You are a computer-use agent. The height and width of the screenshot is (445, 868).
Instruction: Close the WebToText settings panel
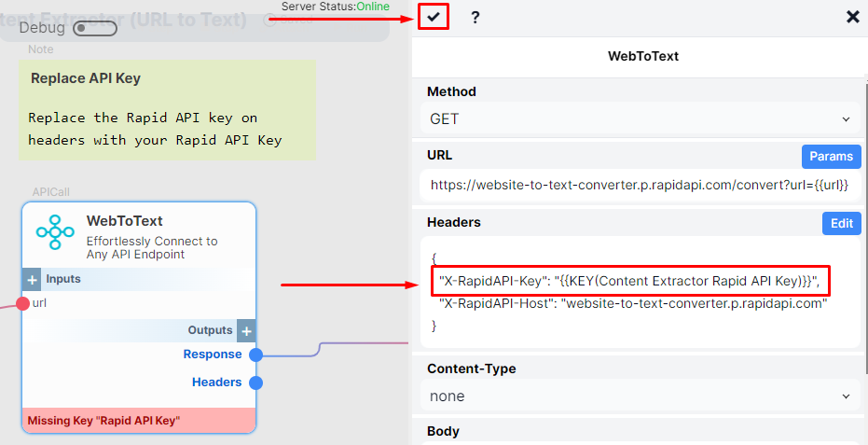pos(852,17)
